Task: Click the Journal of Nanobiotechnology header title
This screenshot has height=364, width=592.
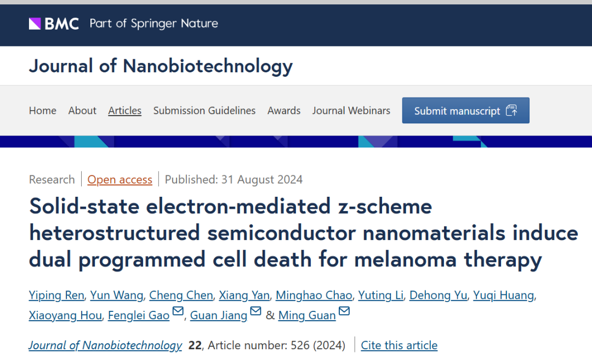Action: [161, 66]
